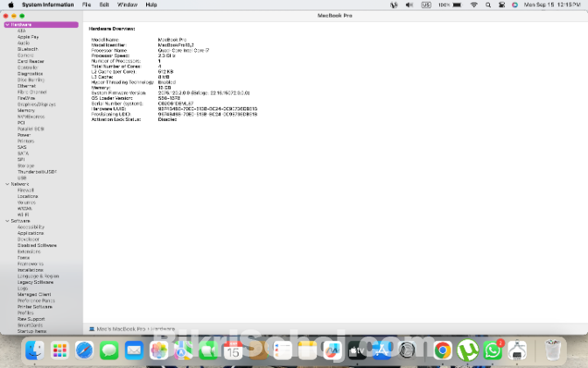
Task: Open Messages app in the Dock
Action: (x=108, y=350)
